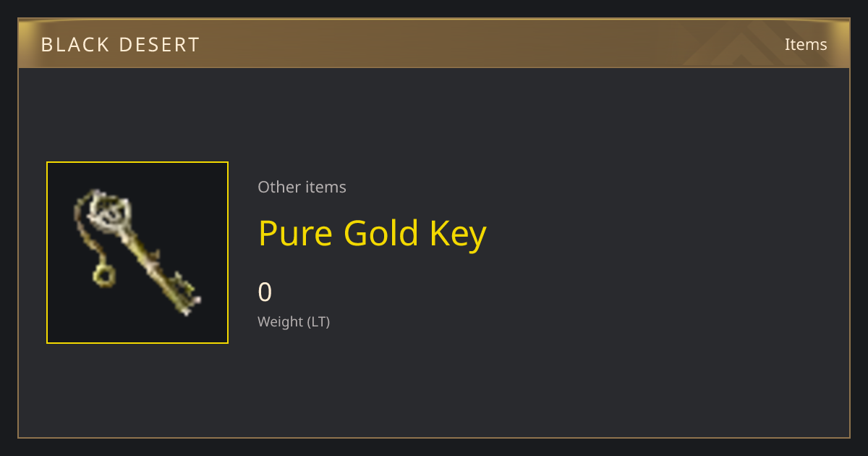Click the Pure Gold Key item icon
Screen dimensions: 868x456
point(137,253)
